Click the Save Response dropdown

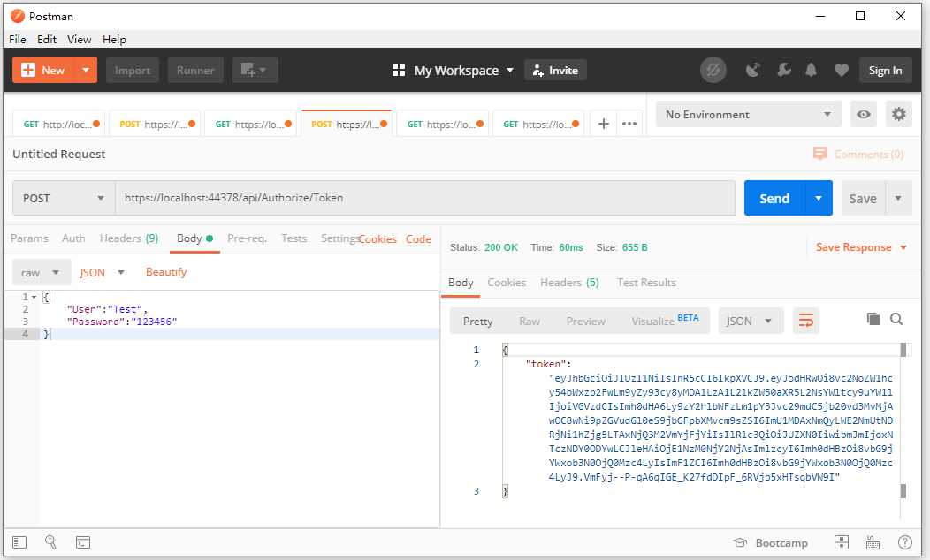pos(861,247)
